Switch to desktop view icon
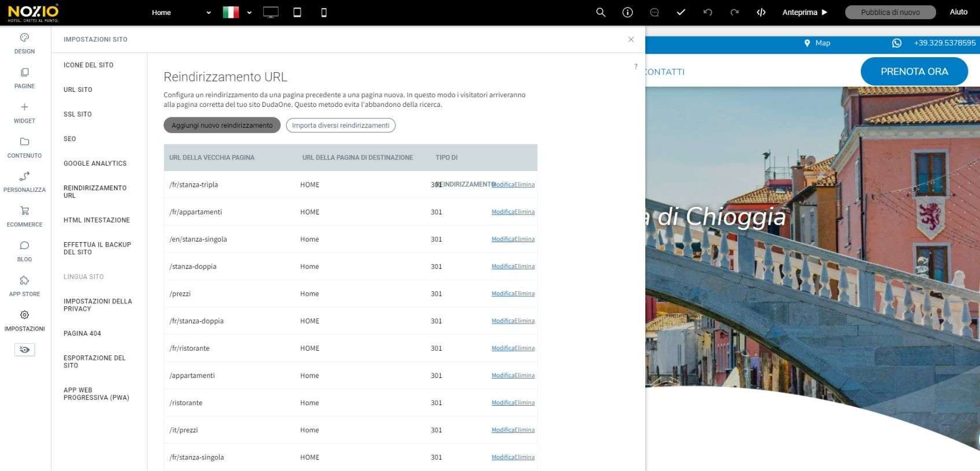Screen dimensions: 980x471 tap(271, 12)
